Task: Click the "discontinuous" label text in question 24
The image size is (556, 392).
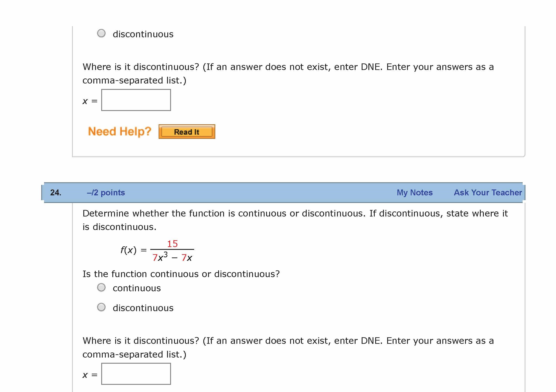Action: (x=143, y=308)
